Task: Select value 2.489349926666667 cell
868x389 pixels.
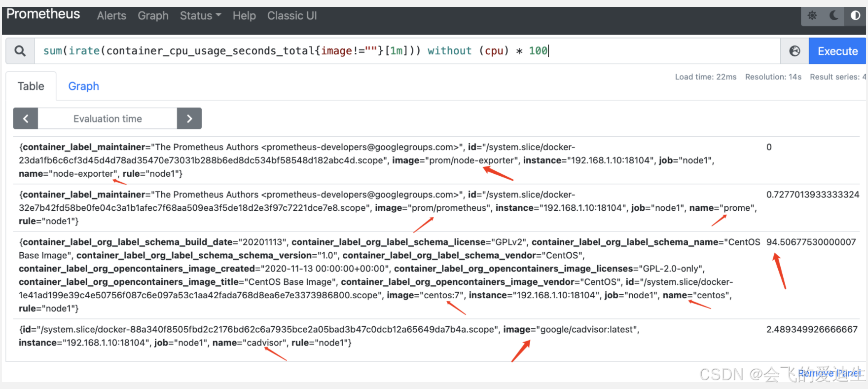Action: 812,329
